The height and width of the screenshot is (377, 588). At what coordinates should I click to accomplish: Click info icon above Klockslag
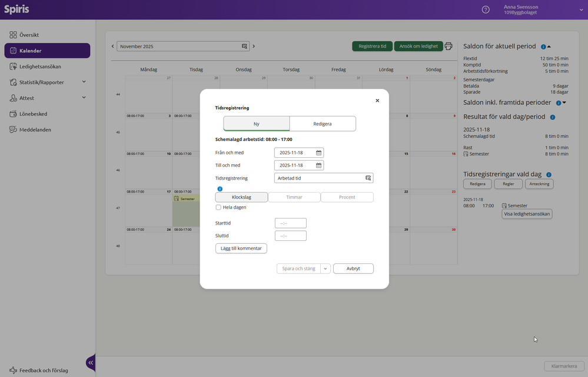[x=220, y=189]
